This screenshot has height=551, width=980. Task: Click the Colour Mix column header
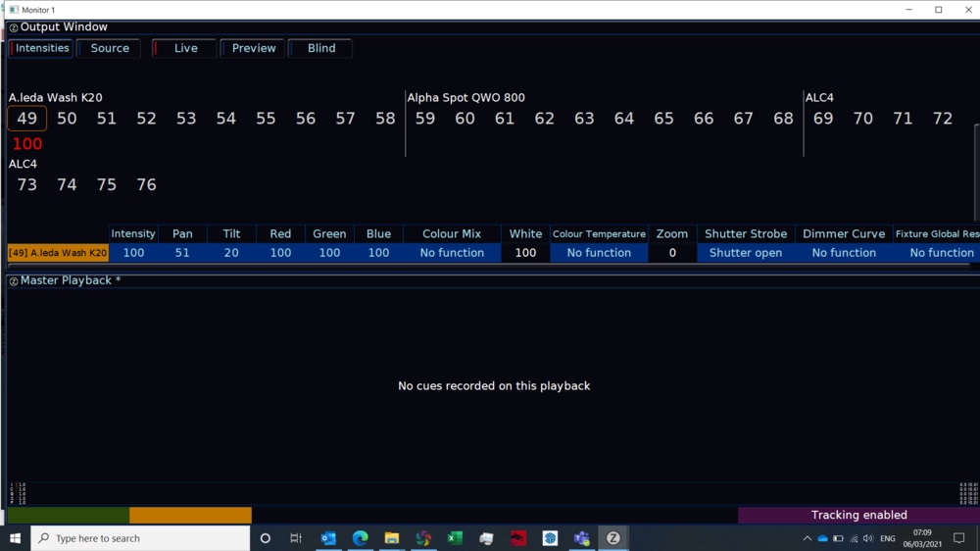click(x=452, y=234)
